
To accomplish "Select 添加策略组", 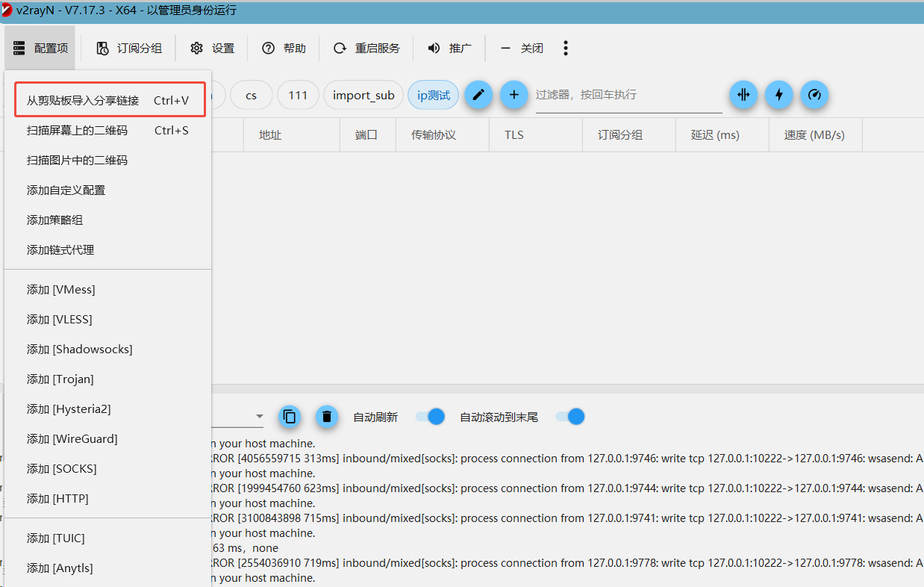I will click(108, 220).
